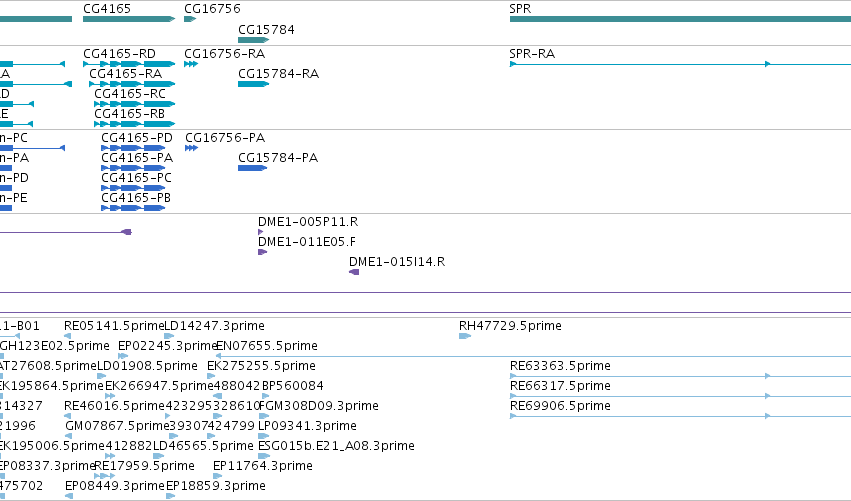Screen dimensions: 851x501
Task: Open protein CG4165-PC label
Action: pyautogui.click(x=136, y=178)
